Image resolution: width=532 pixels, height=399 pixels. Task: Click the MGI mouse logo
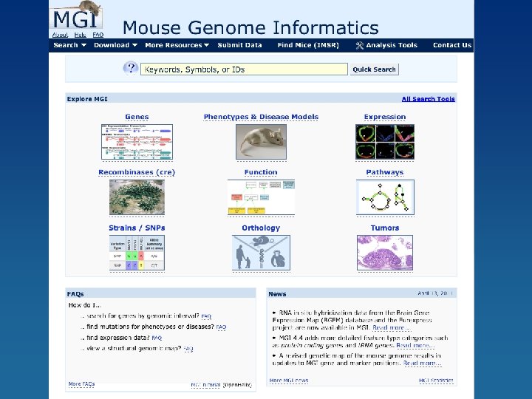pos(77,16)
